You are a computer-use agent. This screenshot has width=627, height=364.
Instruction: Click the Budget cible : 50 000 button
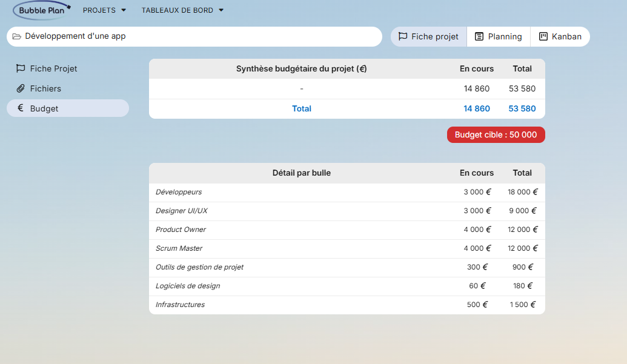pos(496,134)
